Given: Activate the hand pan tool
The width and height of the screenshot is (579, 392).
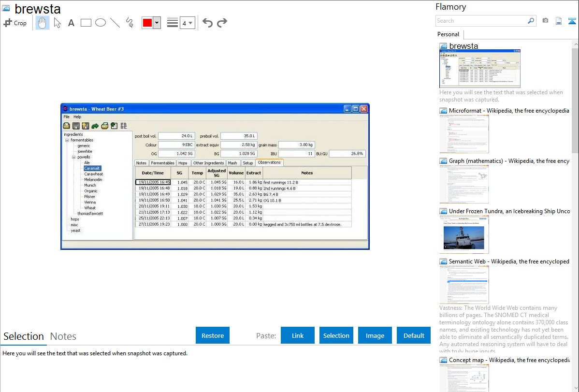Looking at the screenshot, I should (x=43, y=23).
